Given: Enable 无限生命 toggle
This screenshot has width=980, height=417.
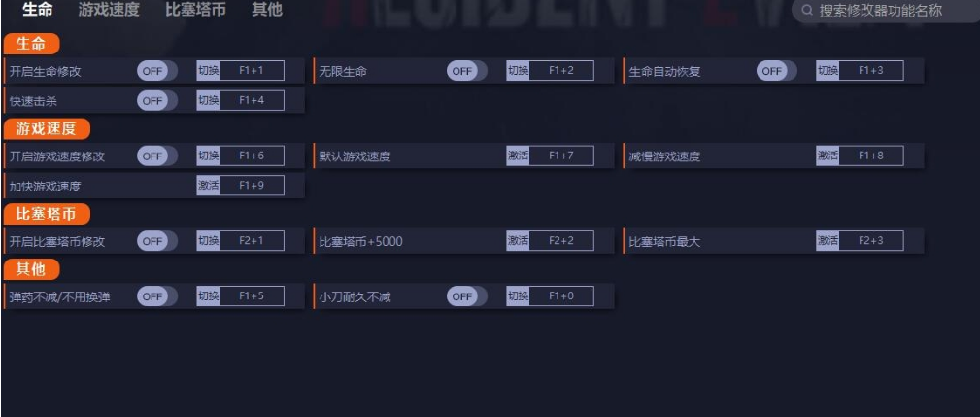Looking at the screenshot, I should (x=466, y=71).
